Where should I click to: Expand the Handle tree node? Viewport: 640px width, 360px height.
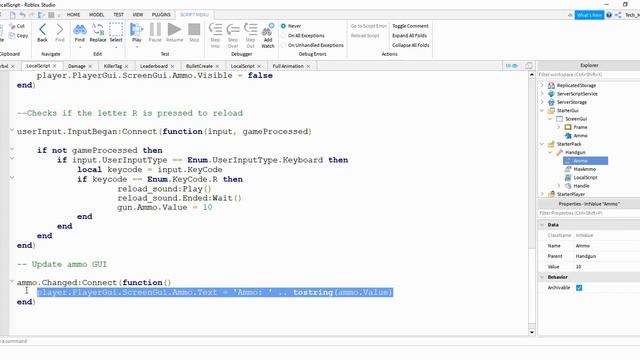[559, 186]
